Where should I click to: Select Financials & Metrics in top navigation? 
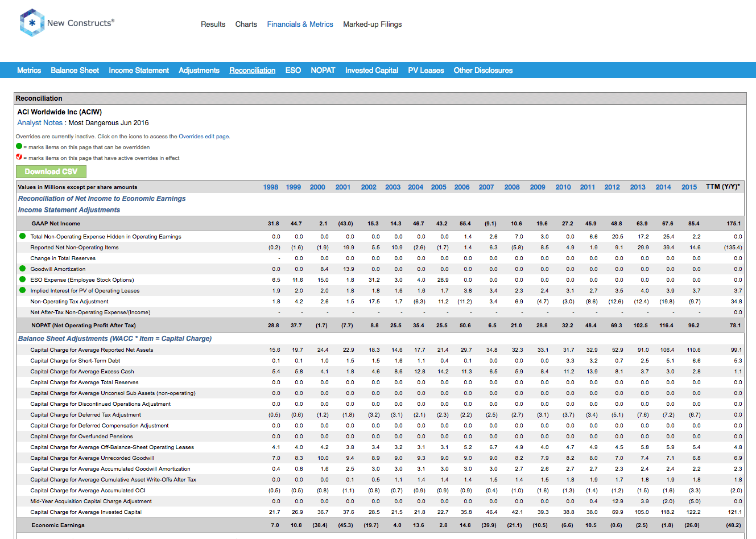[300, 24]
